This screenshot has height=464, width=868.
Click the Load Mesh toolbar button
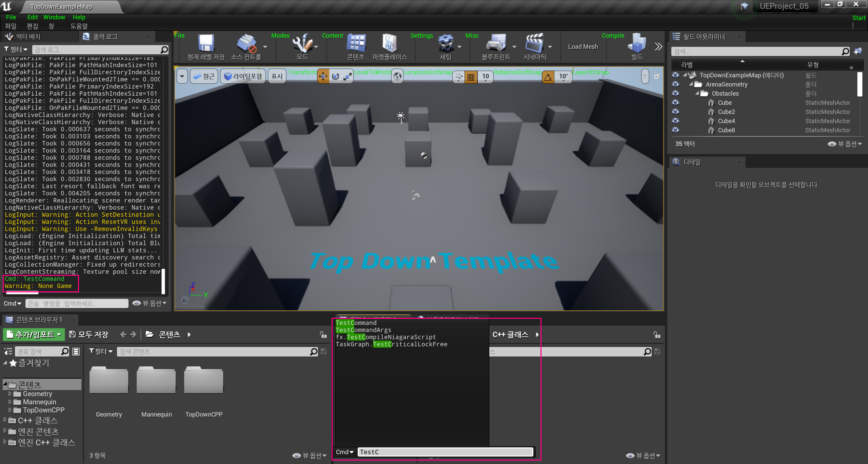(583, 47)
